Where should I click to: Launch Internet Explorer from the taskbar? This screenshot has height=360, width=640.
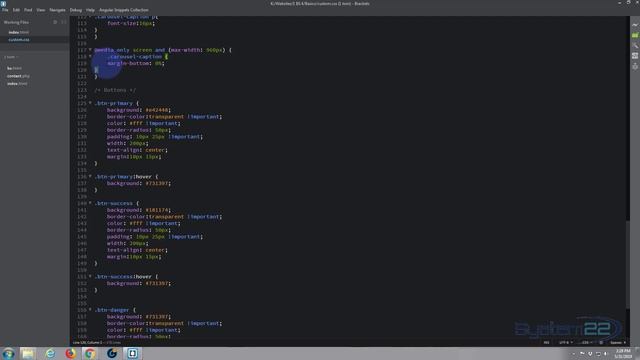click(50, 353)
